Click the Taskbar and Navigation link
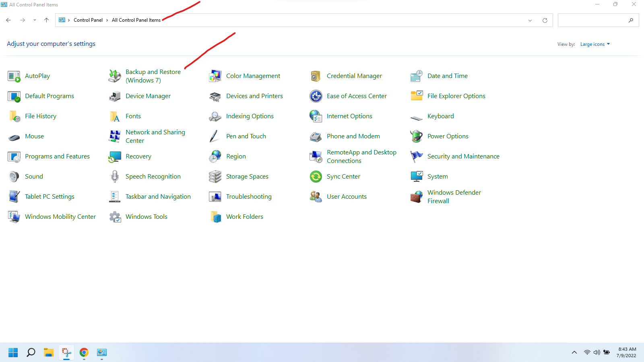This screenshot has width=644, height=362. (158, 197)
